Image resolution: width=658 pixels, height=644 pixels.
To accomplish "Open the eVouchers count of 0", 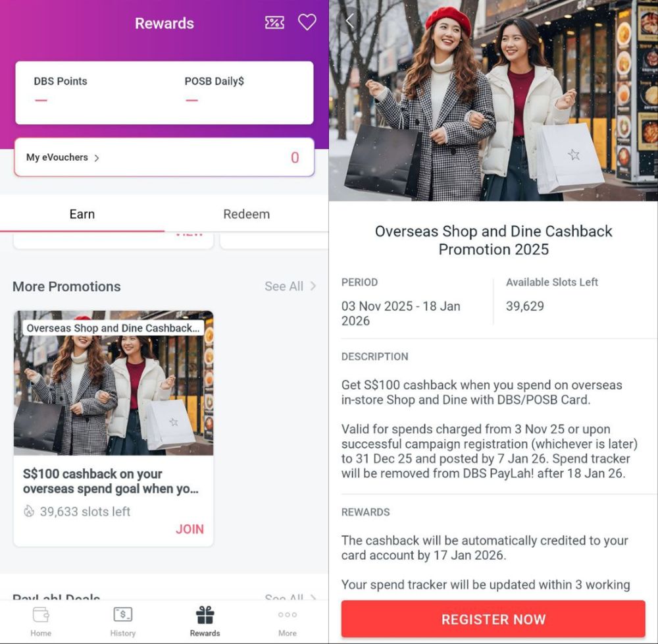I will (x=295, y=157).
